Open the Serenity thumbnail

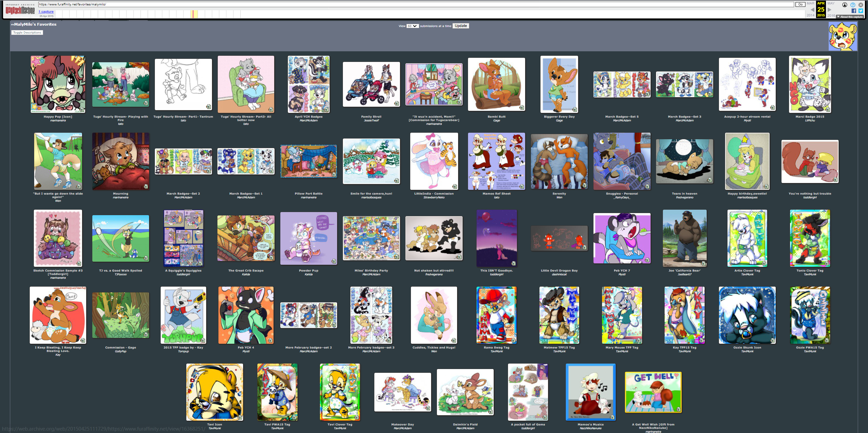[x=559, y=161]
